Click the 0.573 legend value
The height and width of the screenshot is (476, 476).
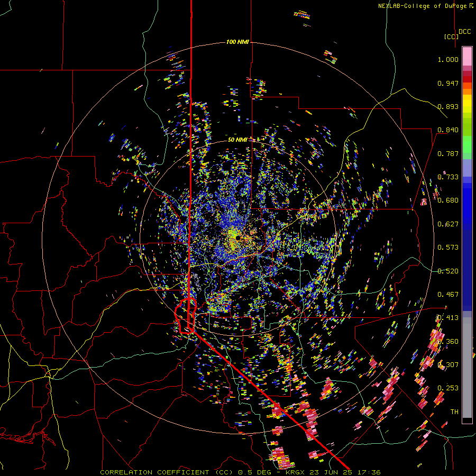[x=448, y=248]
